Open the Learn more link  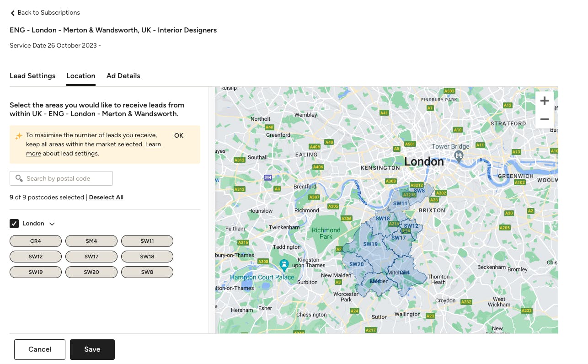(x=153, y=145)
